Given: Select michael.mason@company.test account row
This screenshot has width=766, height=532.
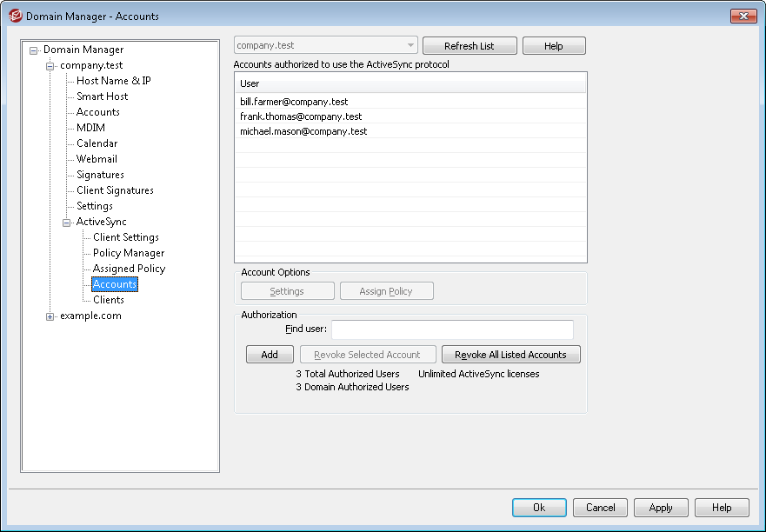Looking at the screenshot, I should tap(303, 131).
